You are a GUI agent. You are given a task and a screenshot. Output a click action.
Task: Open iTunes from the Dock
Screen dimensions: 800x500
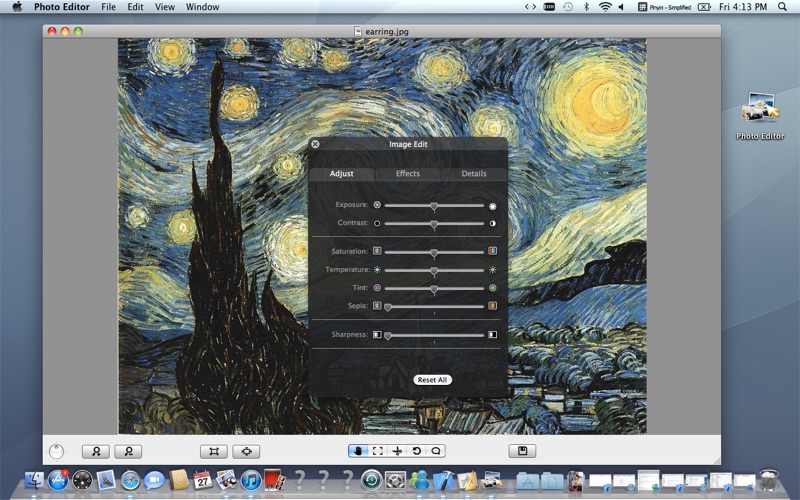251,480
